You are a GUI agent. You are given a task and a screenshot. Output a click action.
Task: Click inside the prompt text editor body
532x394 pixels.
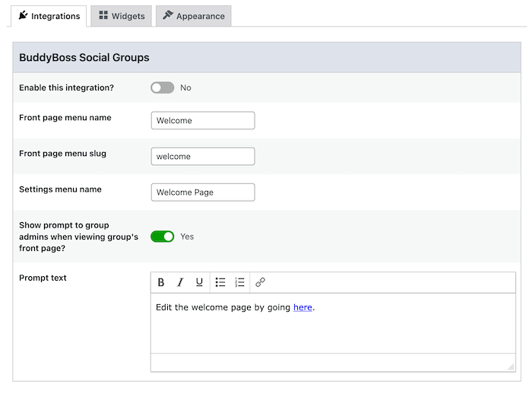tap(333, 323)
